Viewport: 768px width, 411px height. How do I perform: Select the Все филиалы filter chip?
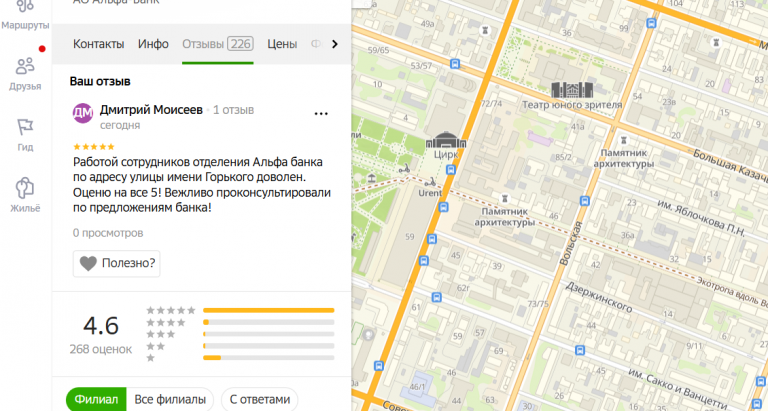tap(170, 399)
